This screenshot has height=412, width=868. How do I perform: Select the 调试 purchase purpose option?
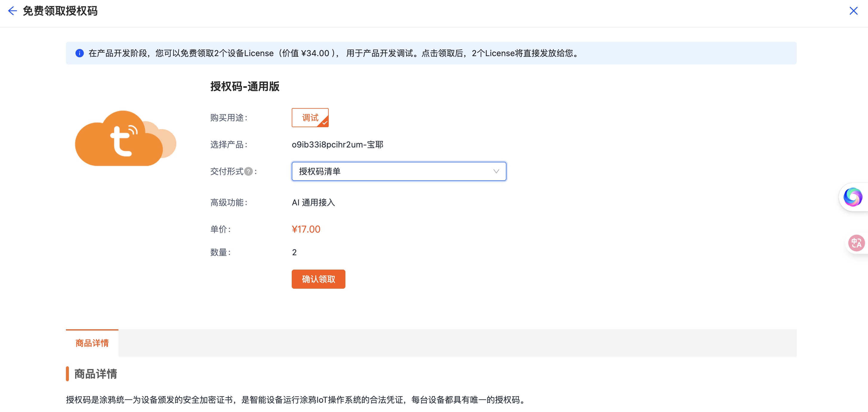(310, 118)
